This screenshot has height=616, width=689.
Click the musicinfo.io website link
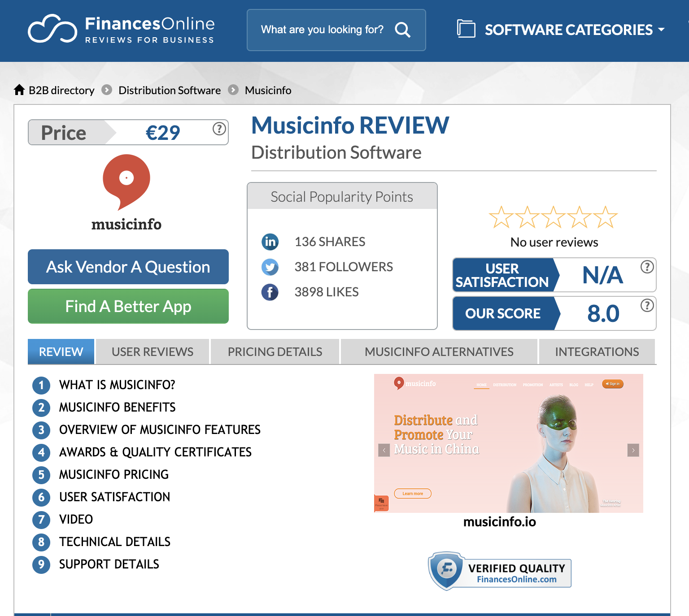point(500,521)
